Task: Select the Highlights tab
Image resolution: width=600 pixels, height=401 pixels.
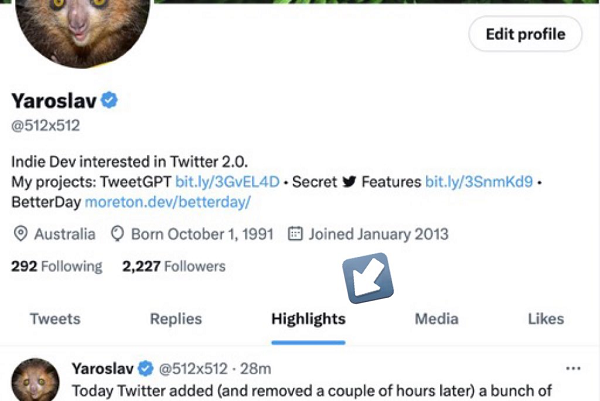Action: coord(308,319)
